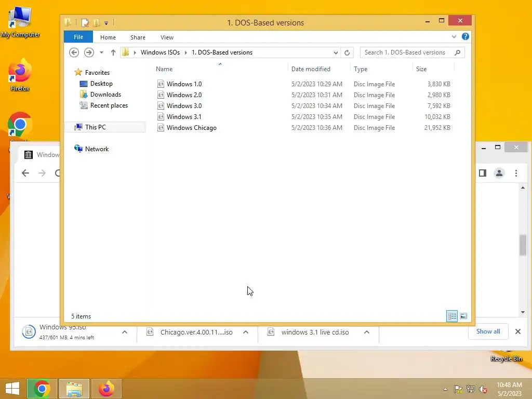Click the search magnifier icon in Explorer
The height and width of the screenshot is (399, 532).
click(457, 52)
